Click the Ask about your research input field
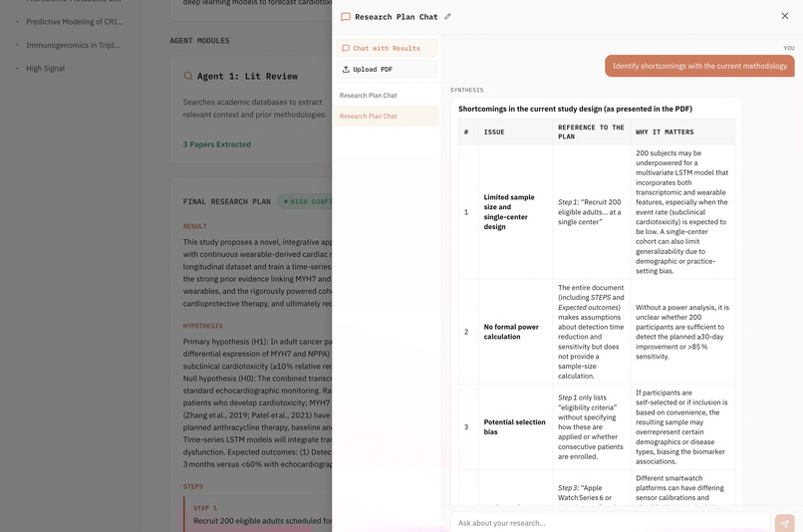The width and height of the screenshot is (803, 532). (611, 523)
